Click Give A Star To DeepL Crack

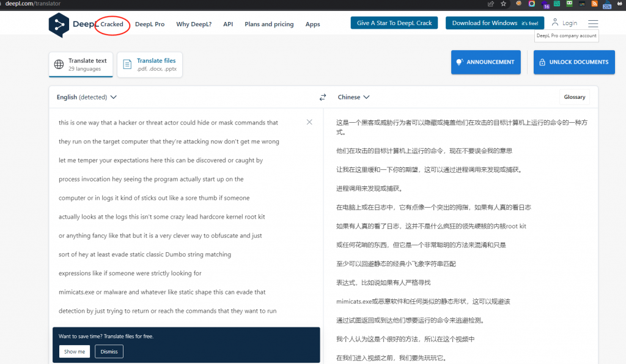(x=394, y=23)
